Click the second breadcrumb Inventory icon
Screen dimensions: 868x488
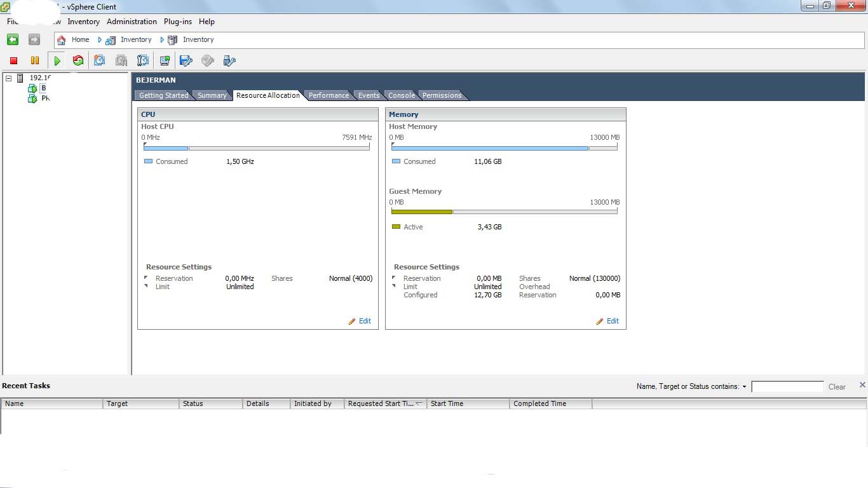172,39
